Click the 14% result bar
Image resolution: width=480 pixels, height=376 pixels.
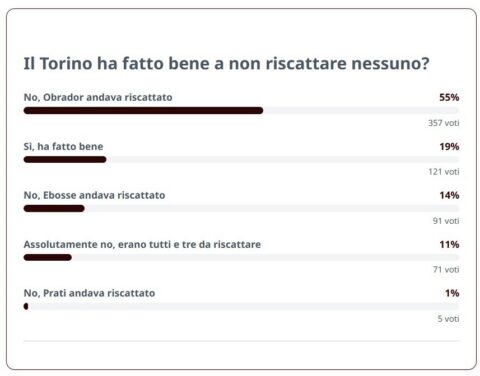coord(54,209)
